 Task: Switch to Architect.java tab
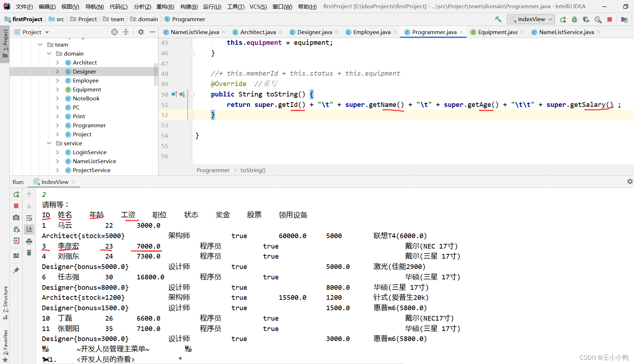coord(258,32)
